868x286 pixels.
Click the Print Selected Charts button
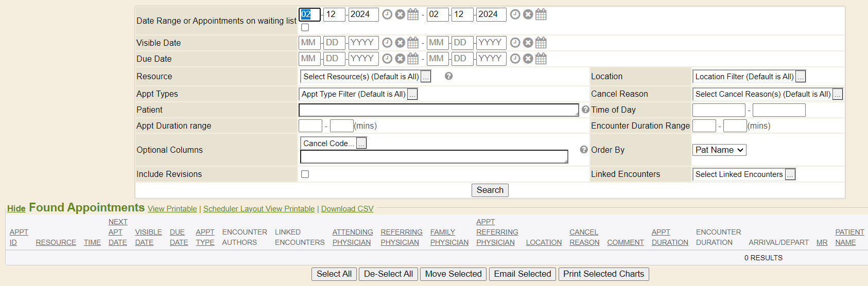(x=603, y=274)
